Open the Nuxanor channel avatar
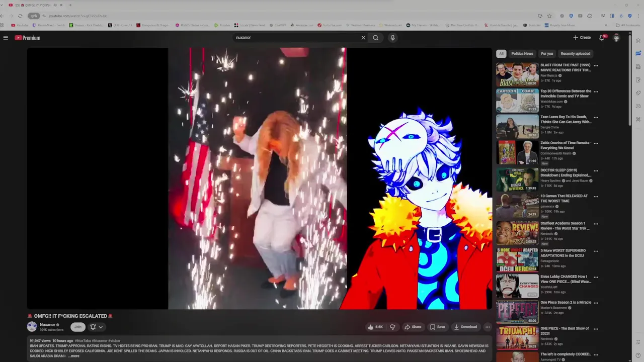Viewport: 644px width, 362px height. (32, 327)
